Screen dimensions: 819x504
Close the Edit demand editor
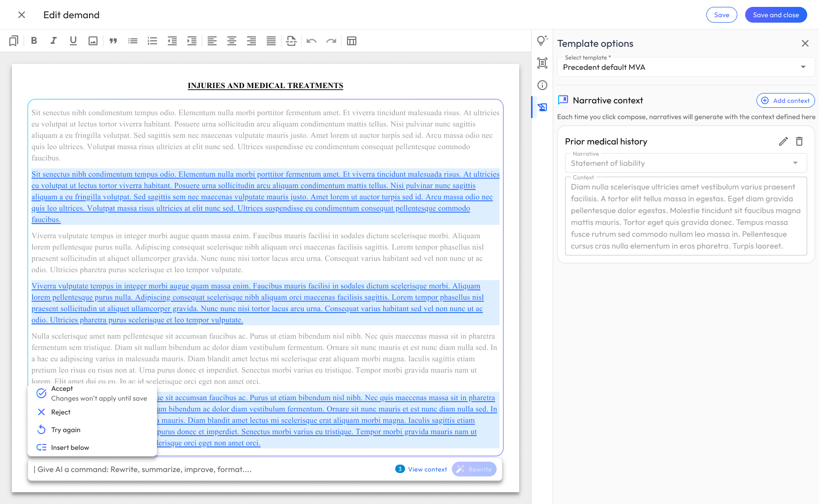tap(22, 15)
